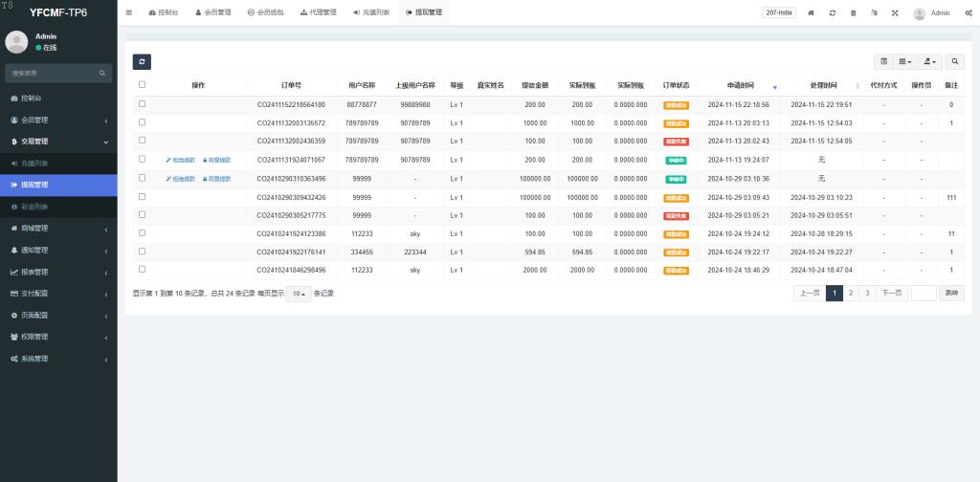Open the rows-per-page dropdown showing 10
Screen dimensions: 980x482
coord(298,294)
